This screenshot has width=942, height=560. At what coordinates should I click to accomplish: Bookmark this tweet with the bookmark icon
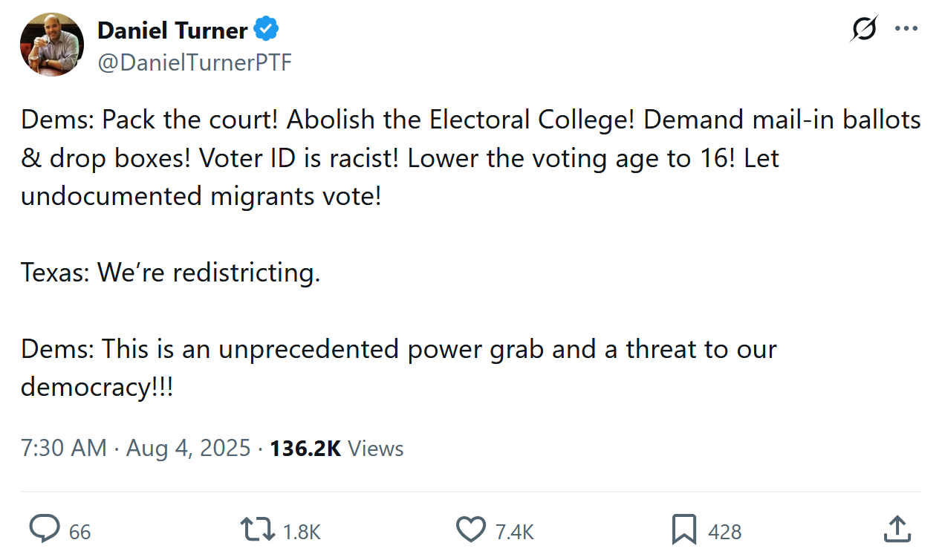683,530
